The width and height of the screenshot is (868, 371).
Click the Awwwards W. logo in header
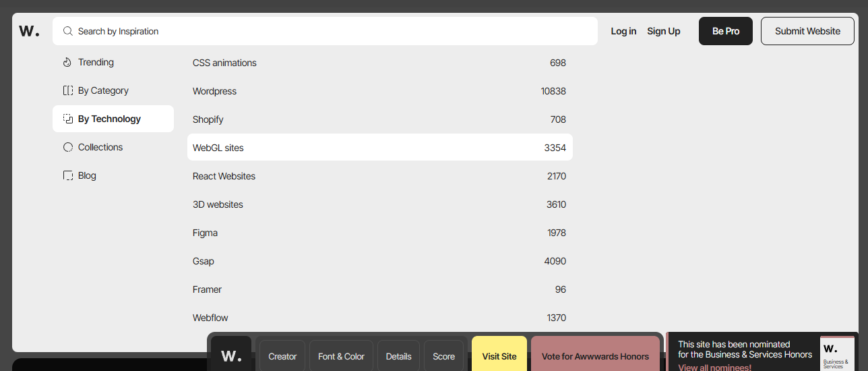(x=29, y=31)
